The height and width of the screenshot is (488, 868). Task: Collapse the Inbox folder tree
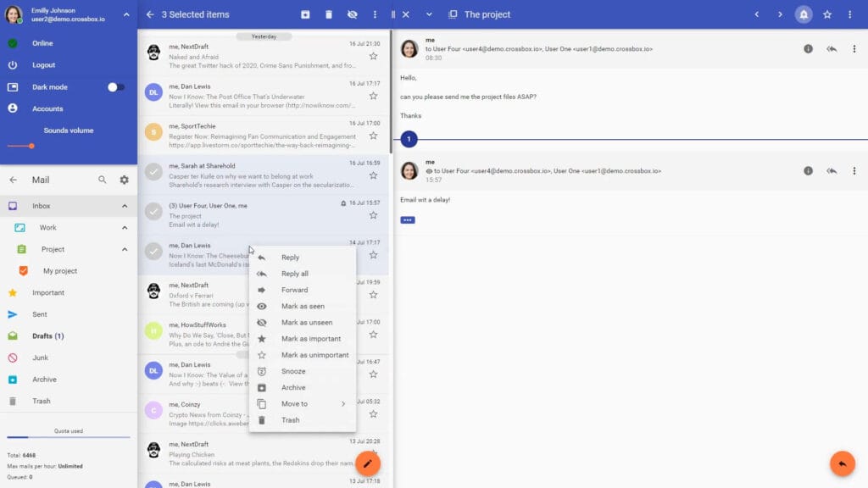tap(125, 206)
